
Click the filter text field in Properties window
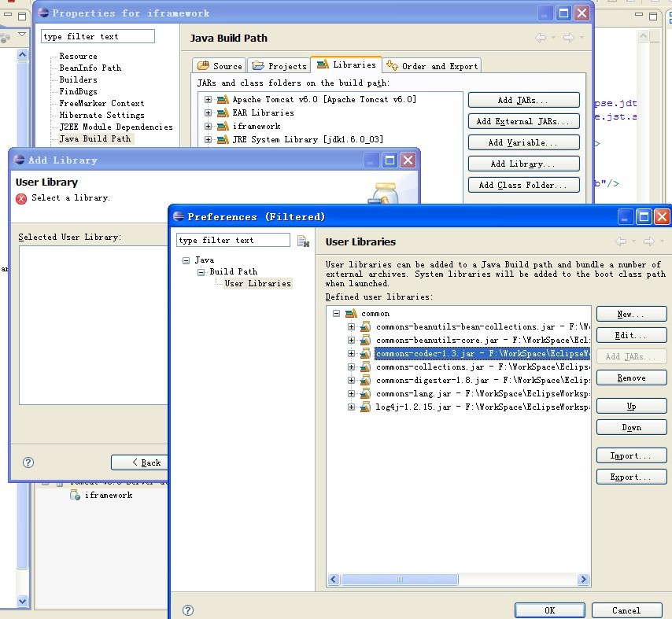point(98,36)
